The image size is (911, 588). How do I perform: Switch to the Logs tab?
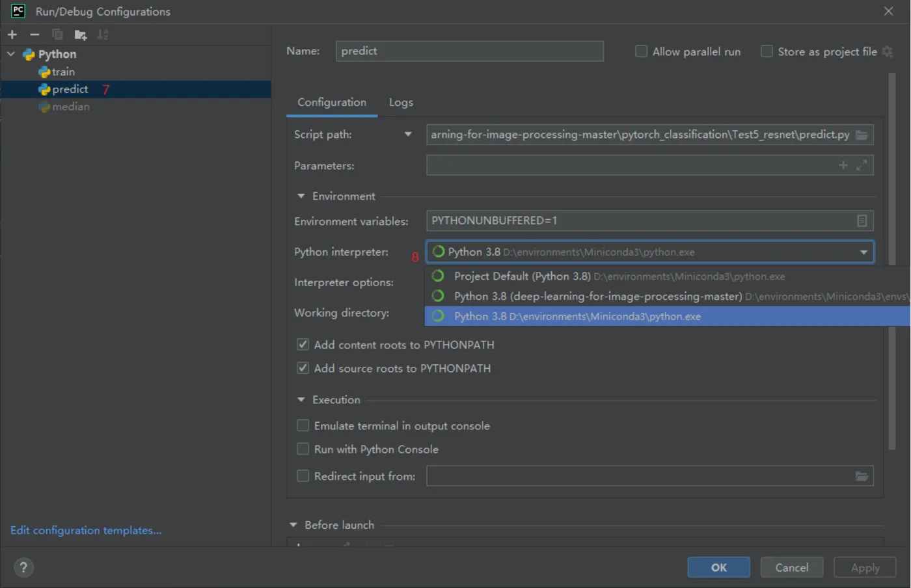point(401,102)
